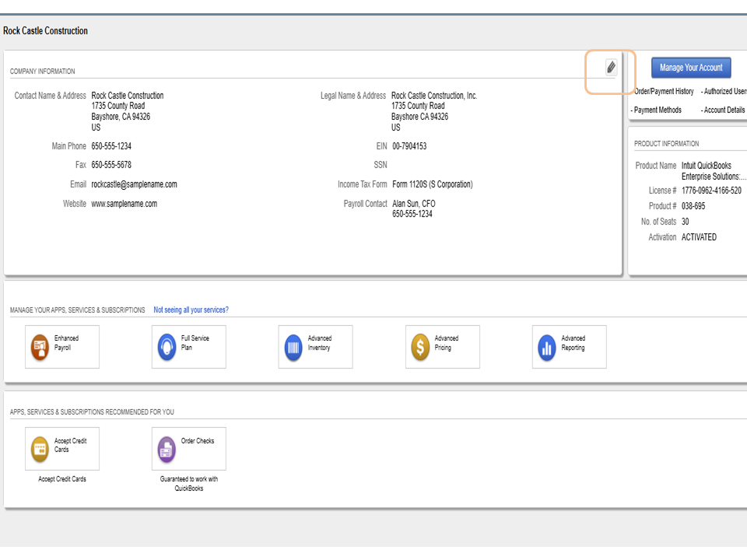The image size is (747, 560).
Task: Click the ACTIVATED status value
Action: (x=699, y=237)
